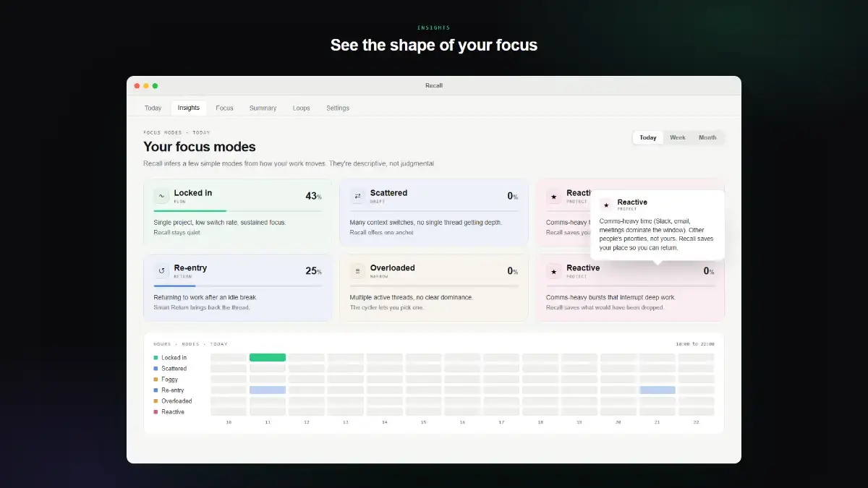Click blue Re-entry block at hour 11

(268, 390)
